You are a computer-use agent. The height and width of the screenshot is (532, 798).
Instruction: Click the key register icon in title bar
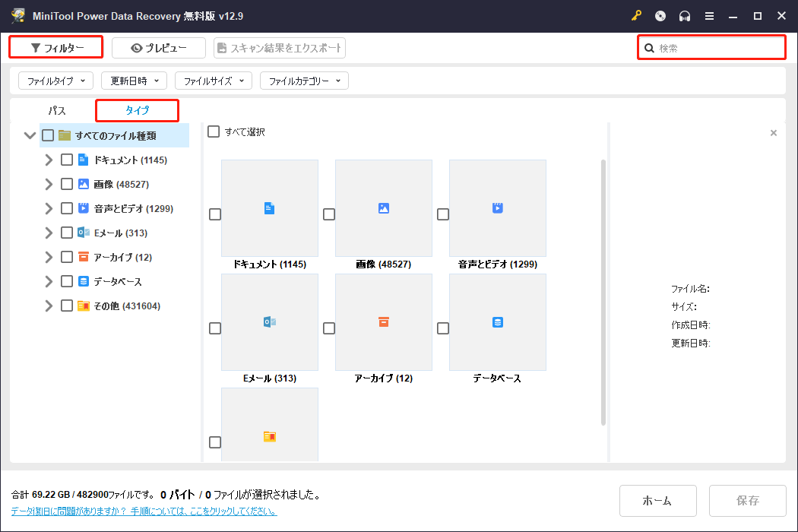click(636, 16)
